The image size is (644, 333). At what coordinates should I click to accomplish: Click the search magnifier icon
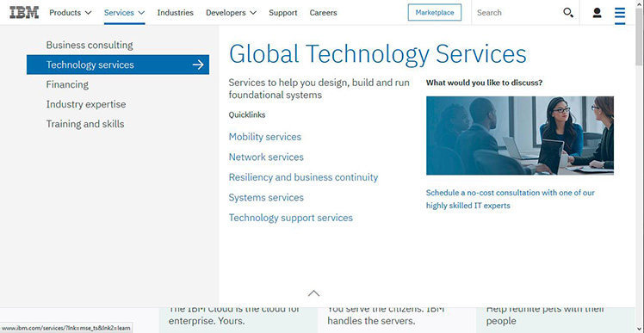pos(568,13)
